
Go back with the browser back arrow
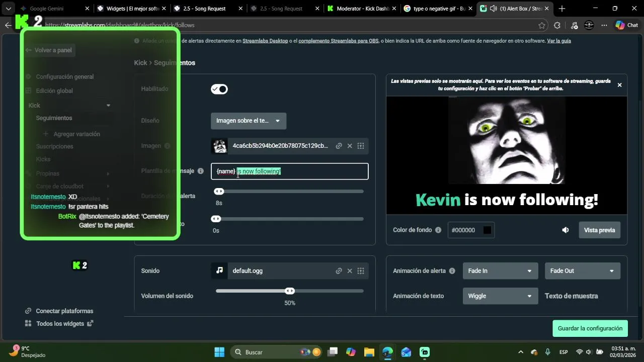(x=8, y=25)
